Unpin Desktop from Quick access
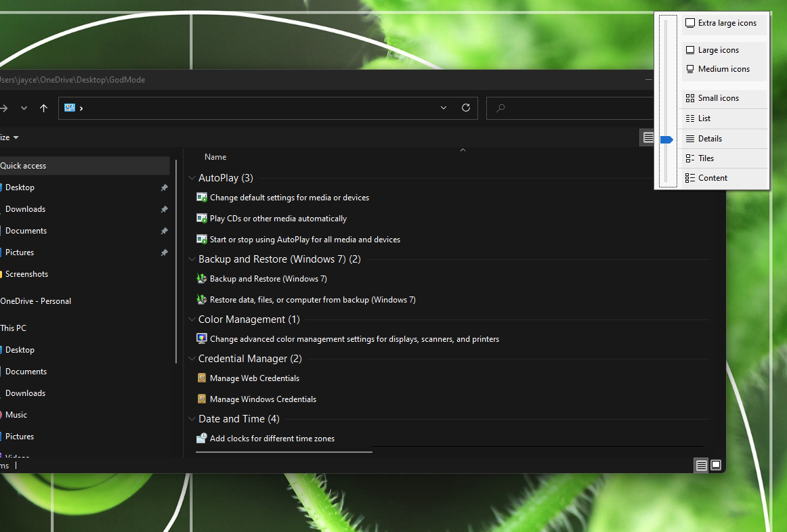 coord(164,187)
